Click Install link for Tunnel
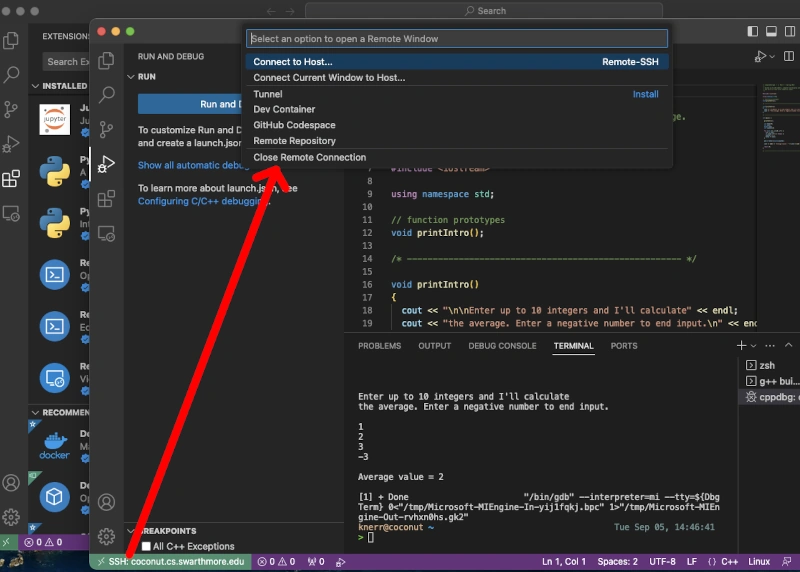Image resolution: width=800 pixels, height=572 pixels. click(645, 94)
